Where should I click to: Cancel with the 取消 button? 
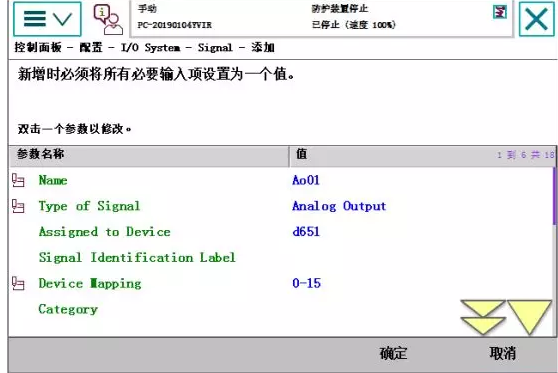tap(502, 353)
